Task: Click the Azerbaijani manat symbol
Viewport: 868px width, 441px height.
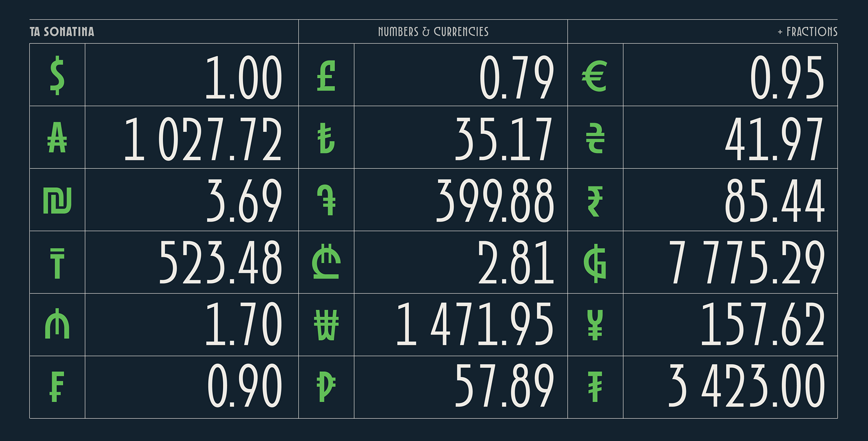Action: click(57, 324)
